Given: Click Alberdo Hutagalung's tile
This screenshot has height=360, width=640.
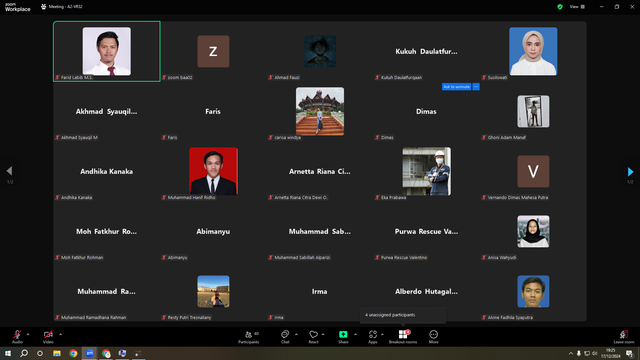Looking at the screenshot, I should tap(426, 291).
